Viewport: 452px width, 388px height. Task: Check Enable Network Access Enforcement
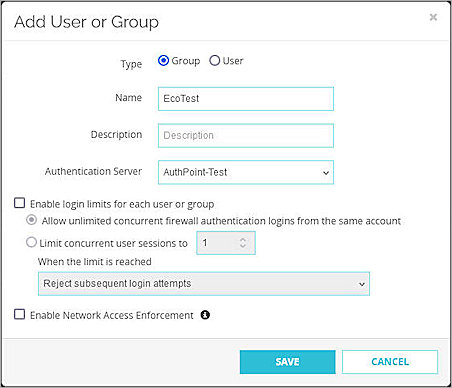pos(20,314)
